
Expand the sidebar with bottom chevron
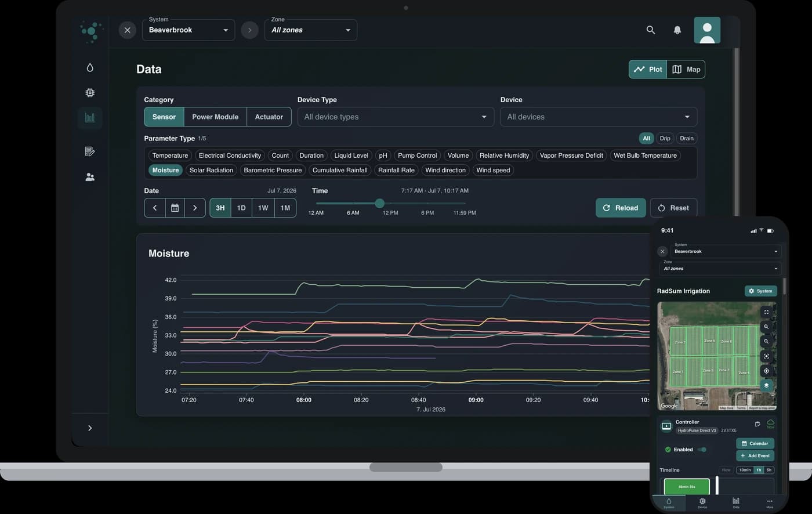click(x=90, y=428)
